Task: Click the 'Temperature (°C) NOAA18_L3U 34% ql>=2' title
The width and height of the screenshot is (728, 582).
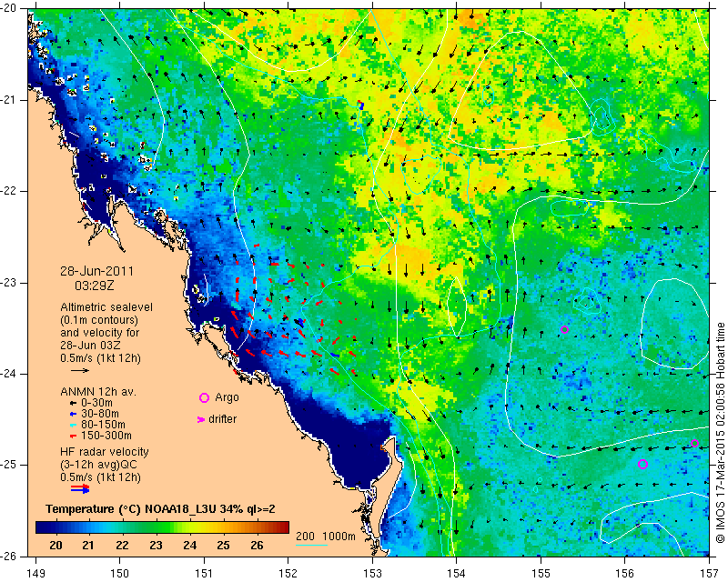Action: [161, 509]
